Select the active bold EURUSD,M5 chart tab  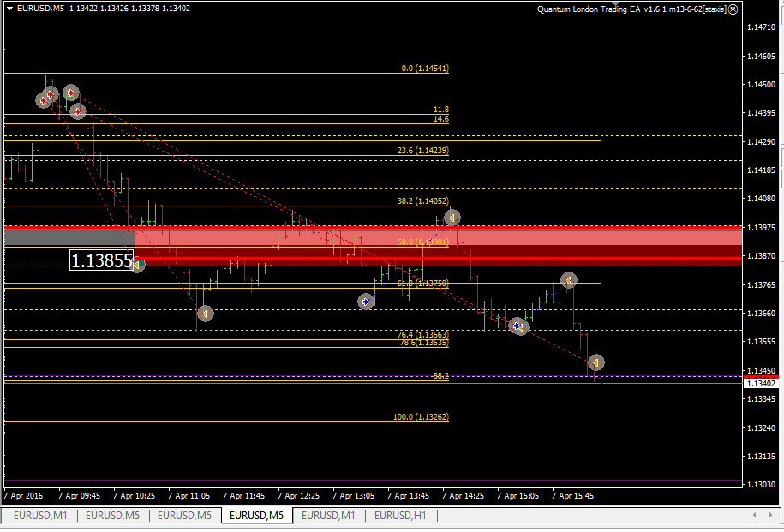coord(256,515)
